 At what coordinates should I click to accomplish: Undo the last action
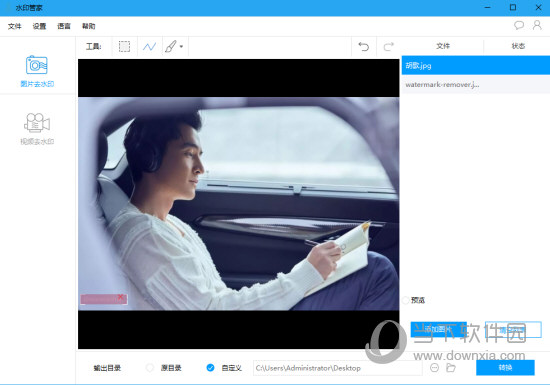pos(364,46)
